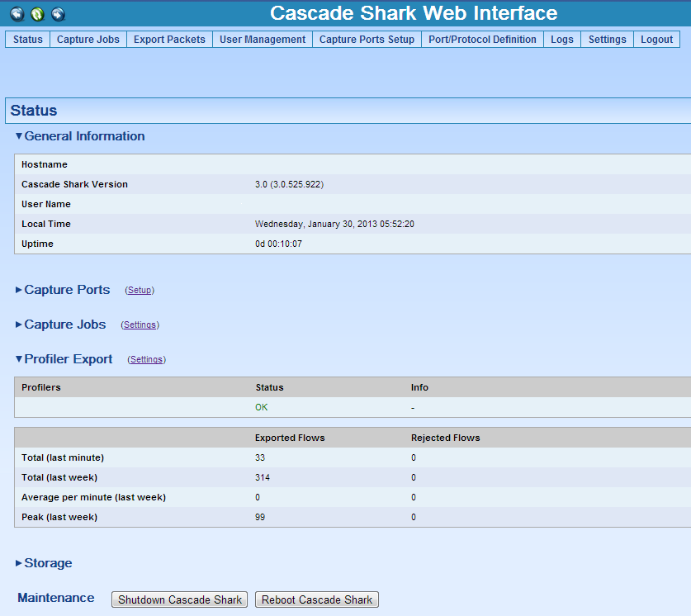Click the back arrow icon
This screenshot has width=691, height=616.
[17, 14]
